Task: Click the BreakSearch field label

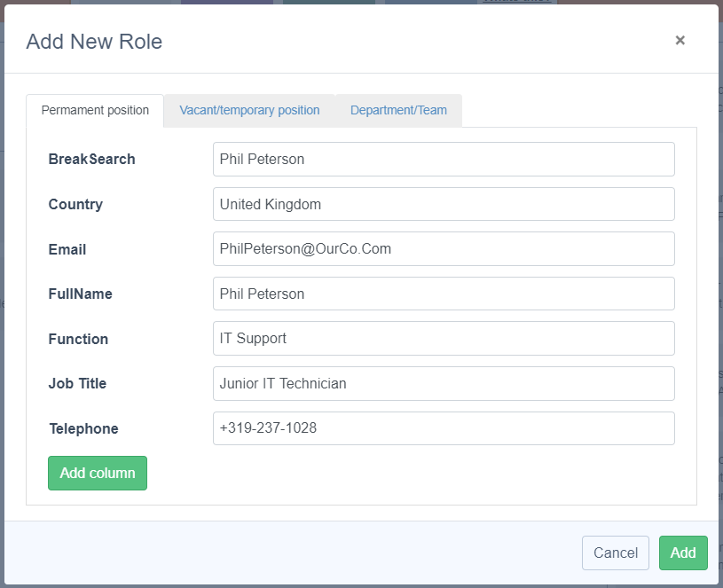Action: [91, 160]
